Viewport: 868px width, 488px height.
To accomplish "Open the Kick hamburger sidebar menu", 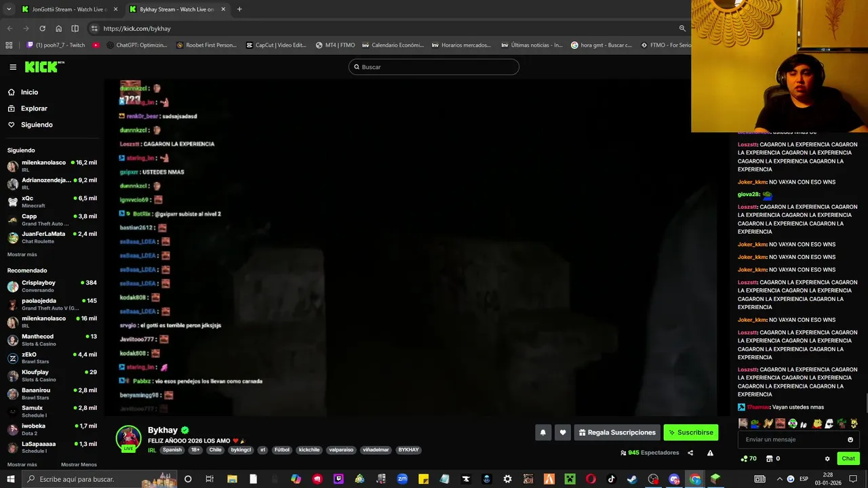I will pos(13,67).
